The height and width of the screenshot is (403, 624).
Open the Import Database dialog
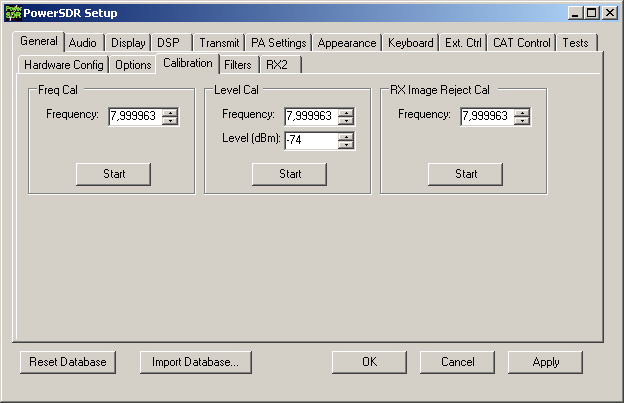(x=195, y=362)
